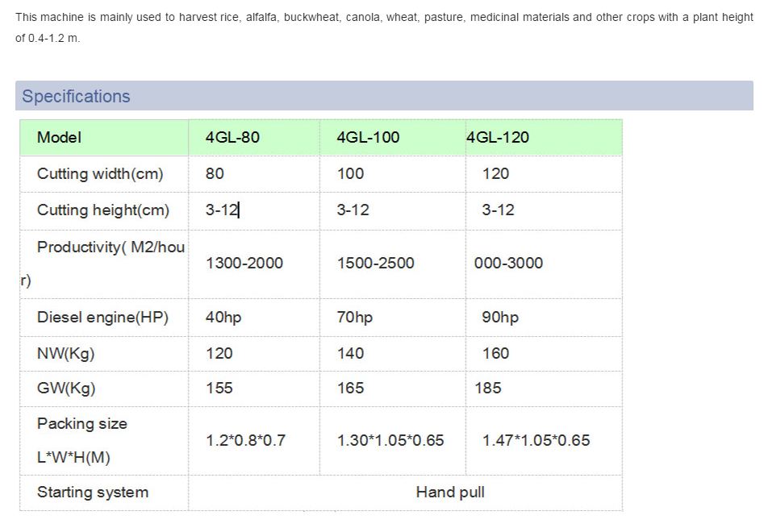This screenshot has width=764, height=532.
Task: Select the 4GL-80 model header cell
Action: (232, 138)
